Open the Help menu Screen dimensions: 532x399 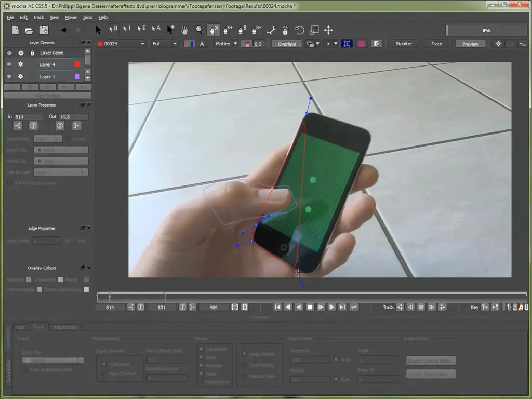[x=103, y=17]
